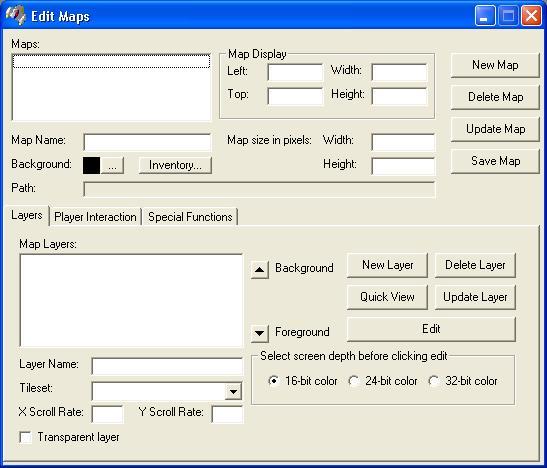Viewport: 547px width, 468px height.
Task: Click the Map Name input field
Action: [x=147, y=142]
